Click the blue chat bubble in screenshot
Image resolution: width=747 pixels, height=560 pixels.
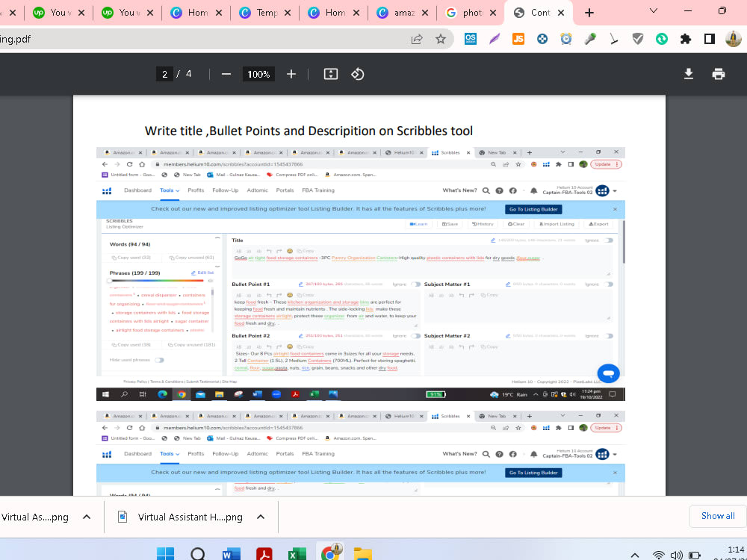click(608, 373)
